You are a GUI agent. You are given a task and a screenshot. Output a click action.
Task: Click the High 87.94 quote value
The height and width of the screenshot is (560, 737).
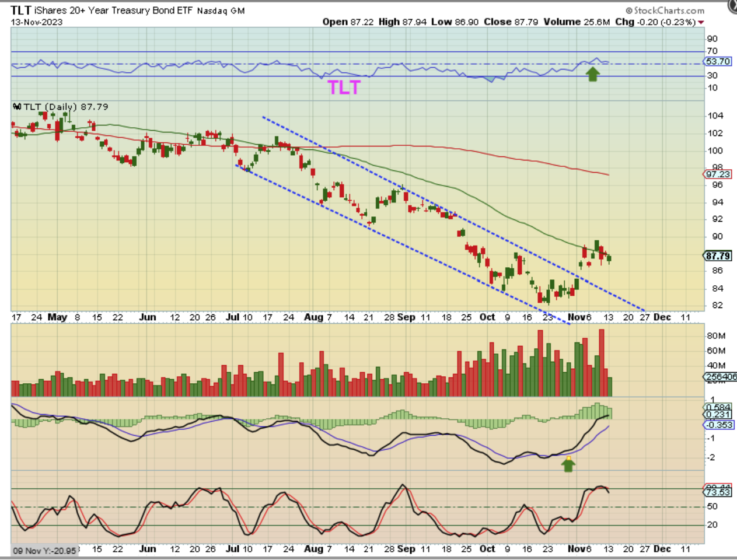tap(403, 22)
